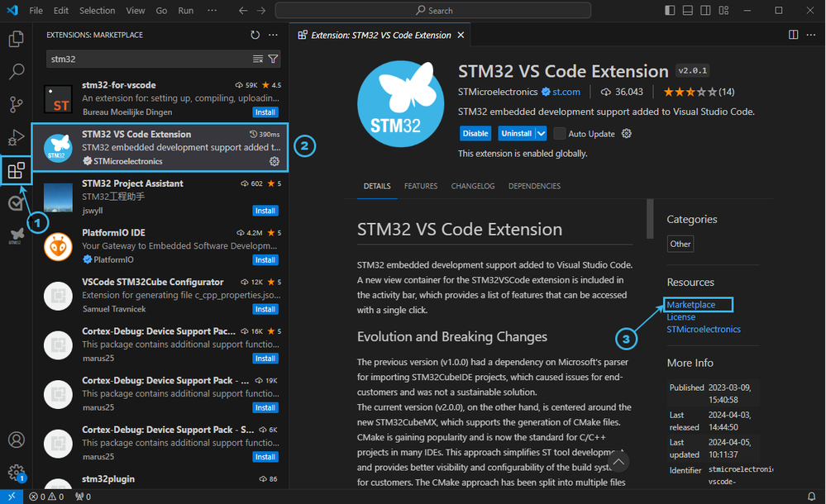Go forward with the navigation arrow
This screenshot has height=504, width=826.
click(260, 11)
